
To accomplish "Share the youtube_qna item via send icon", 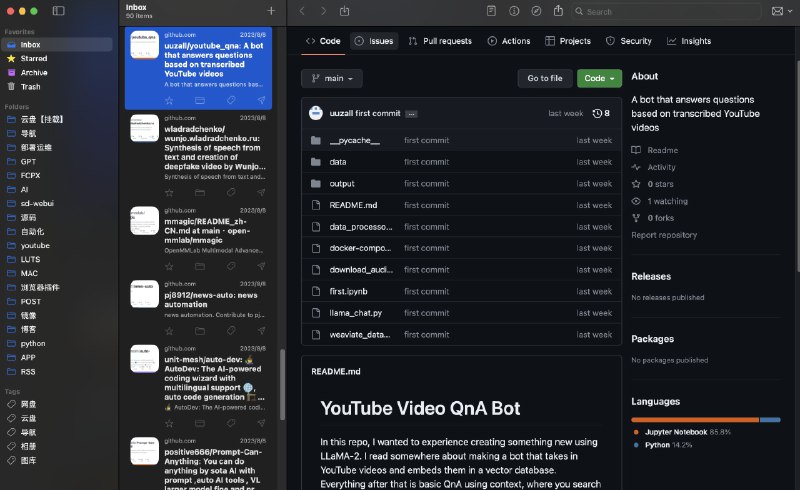I will coord(261,100).
